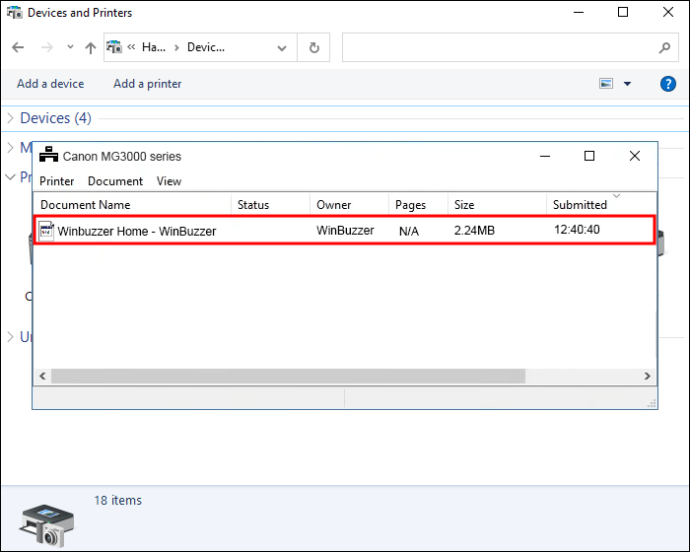Expand the address bar history dropdown

point(282,48)
